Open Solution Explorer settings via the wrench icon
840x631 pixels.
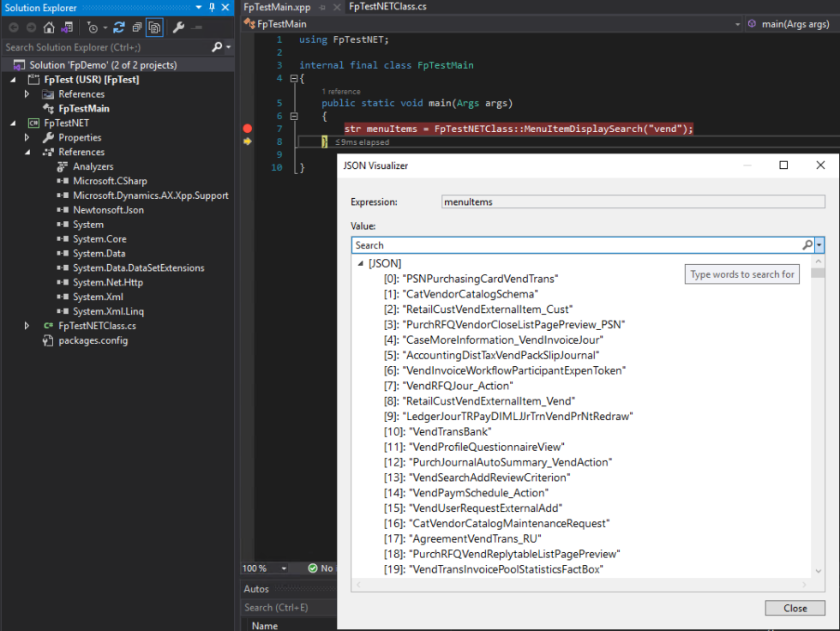pos(178,27)
